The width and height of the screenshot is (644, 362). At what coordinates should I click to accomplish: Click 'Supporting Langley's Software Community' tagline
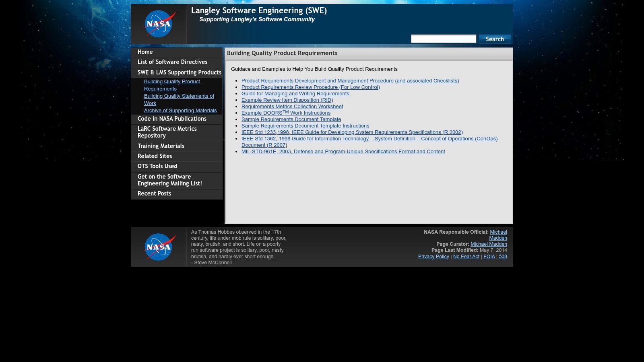[x=257, y=19]
